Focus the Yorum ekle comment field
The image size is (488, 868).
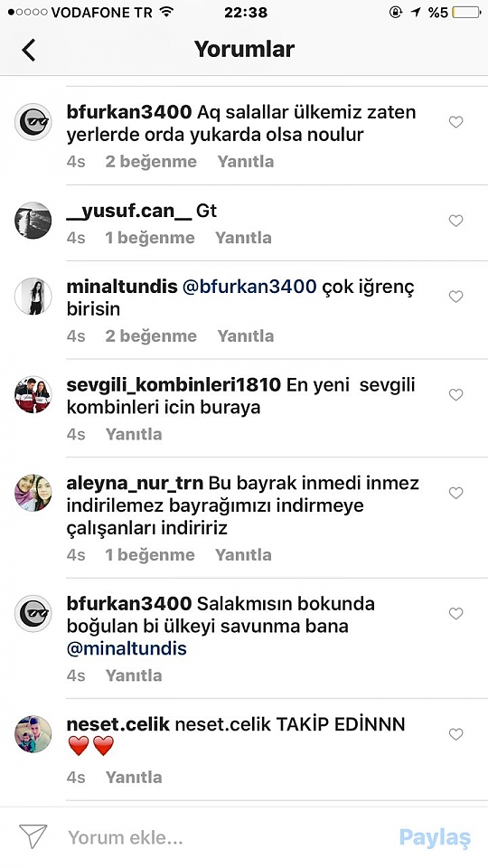click(221, 837)
